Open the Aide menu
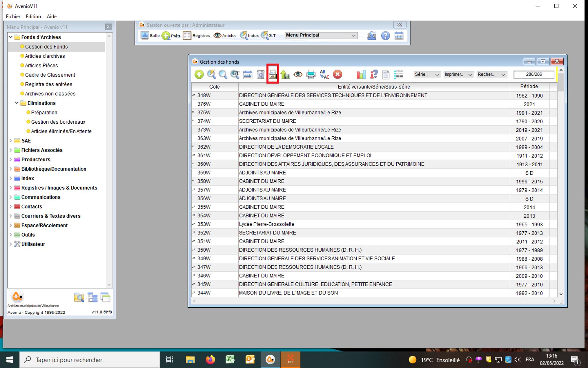This screenshot has height=368, width=588. (52, 16)
